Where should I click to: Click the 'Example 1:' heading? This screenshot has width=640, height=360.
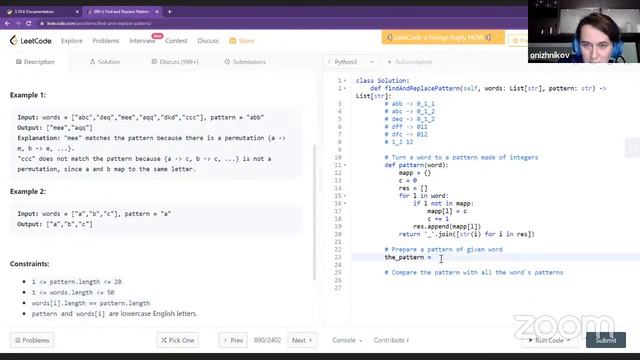tap(28, 95)
